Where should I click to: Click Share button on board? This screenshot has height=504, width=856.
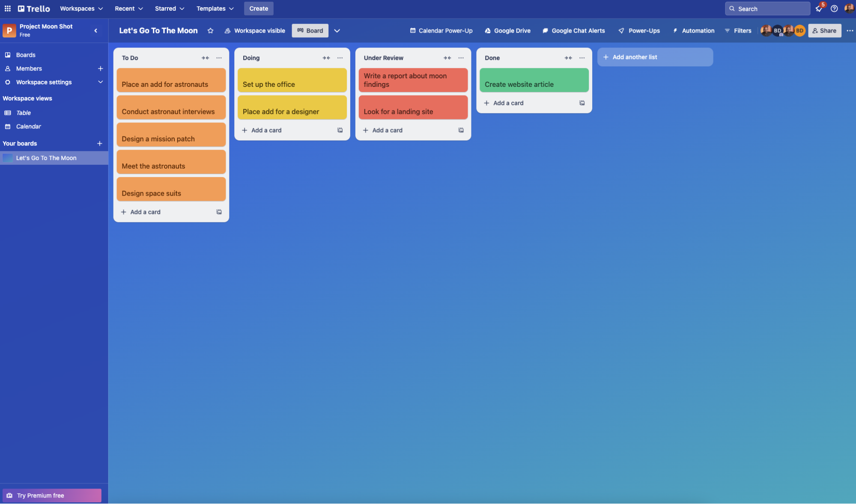click(x=825, y=31)
